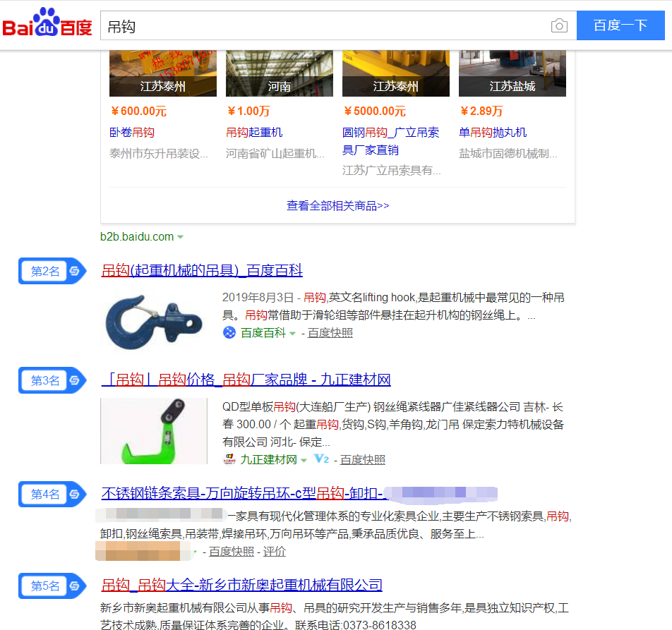Viewport: 672px width, 630px height.
Task: Click the b2b.baidu.com source URL
Action: coord(137,236)
